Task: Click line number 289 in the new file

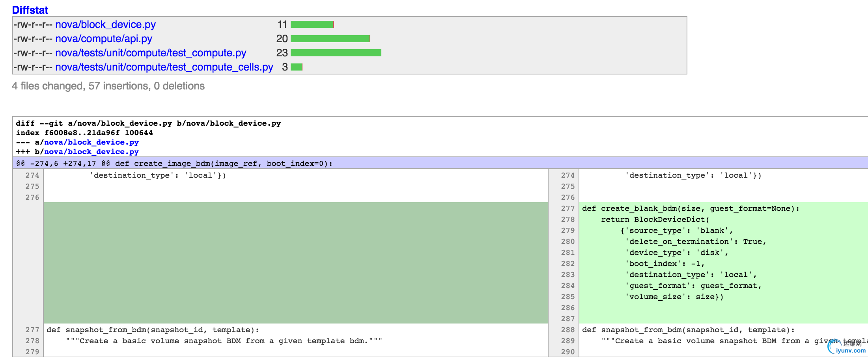Action: click(x=568, y=341)
